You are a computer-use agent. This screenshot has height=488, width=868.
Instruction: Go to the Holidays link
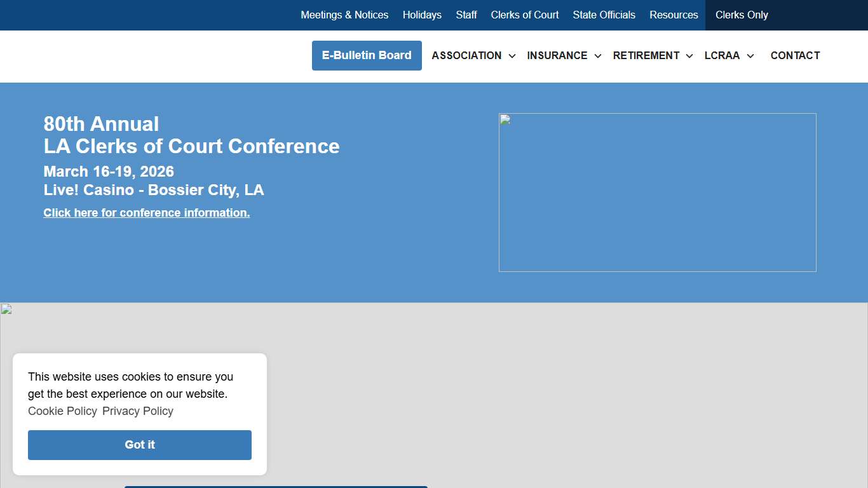tap(422, 15)
